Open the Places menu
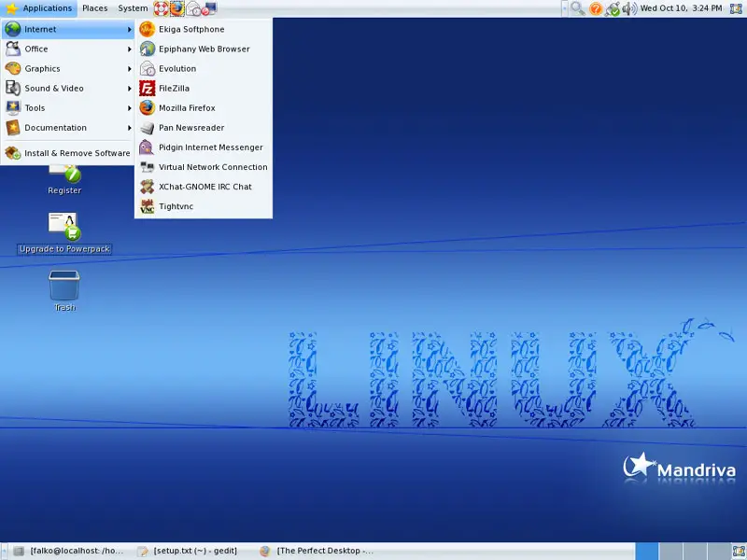Viewport: 747px width, 560px height. pyautogui.click(x=95, y=8)
